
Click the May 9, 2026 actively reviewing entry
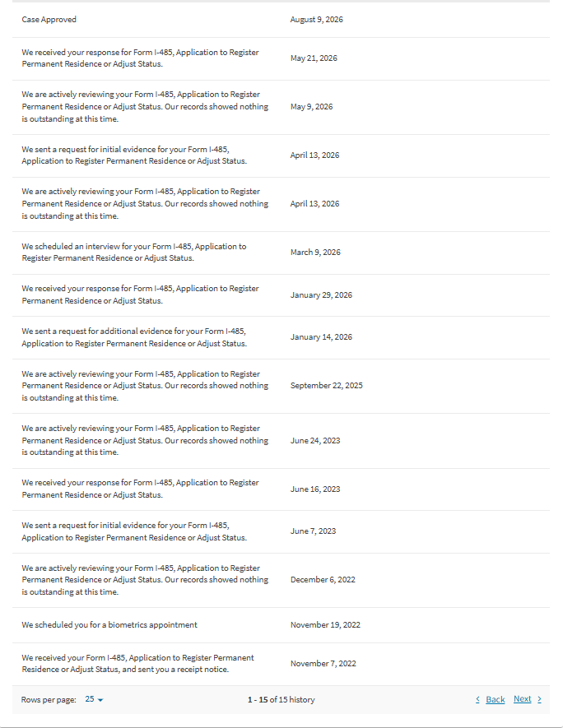click(281, 107)
